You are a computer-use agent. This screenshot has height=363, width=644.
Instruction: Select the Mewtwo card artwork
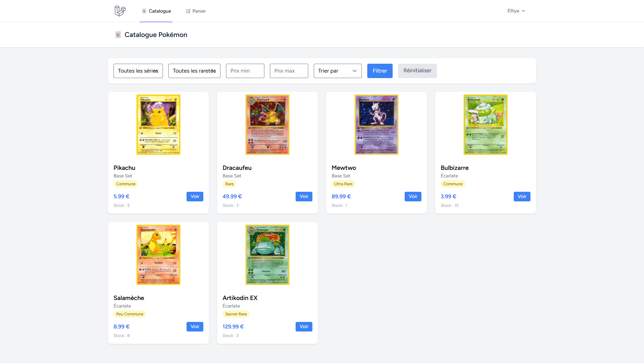click(x=376, y=124)
